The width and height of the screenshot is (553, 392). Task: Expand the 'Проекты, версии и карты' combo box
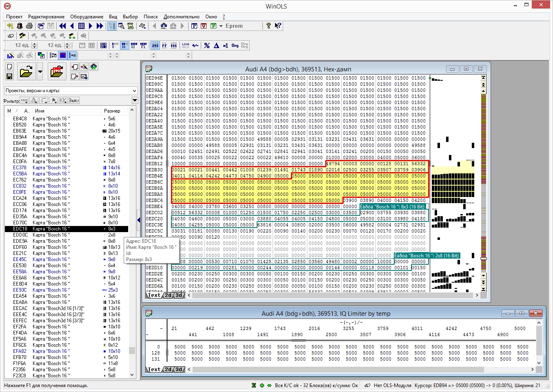(x=135, y=91)
